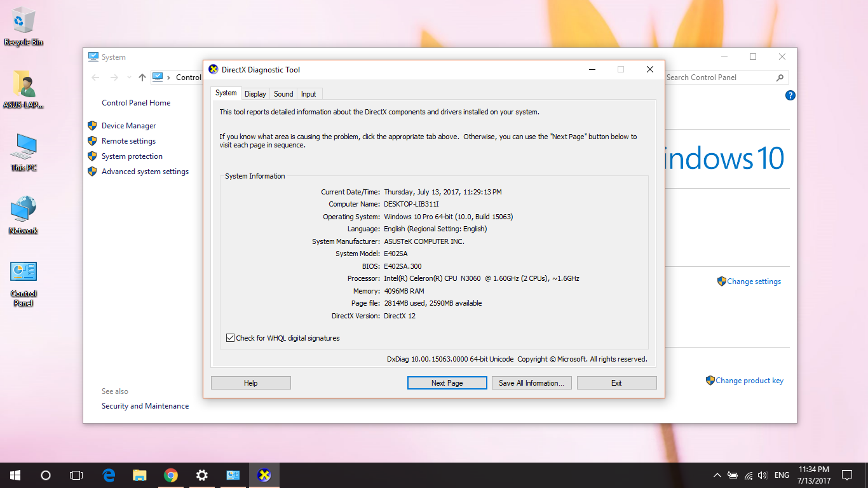Click the Change product key link
The height and width of the screenshot is (488, 868).
point(750,381)
